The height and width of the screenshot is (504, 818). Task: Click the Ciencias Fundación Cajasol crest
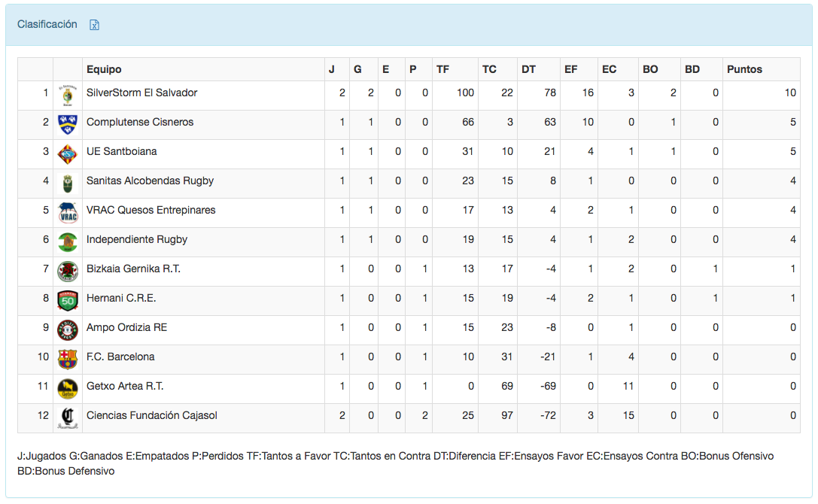68,417
